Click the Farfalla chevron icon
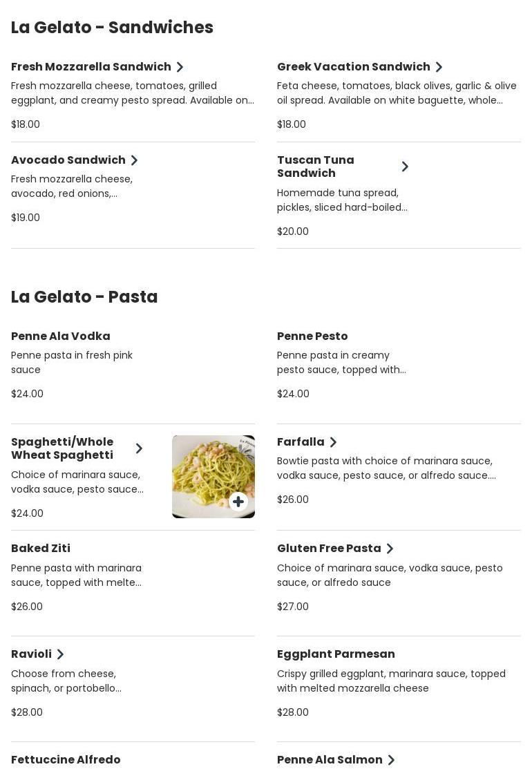 [x=333, y=442]
